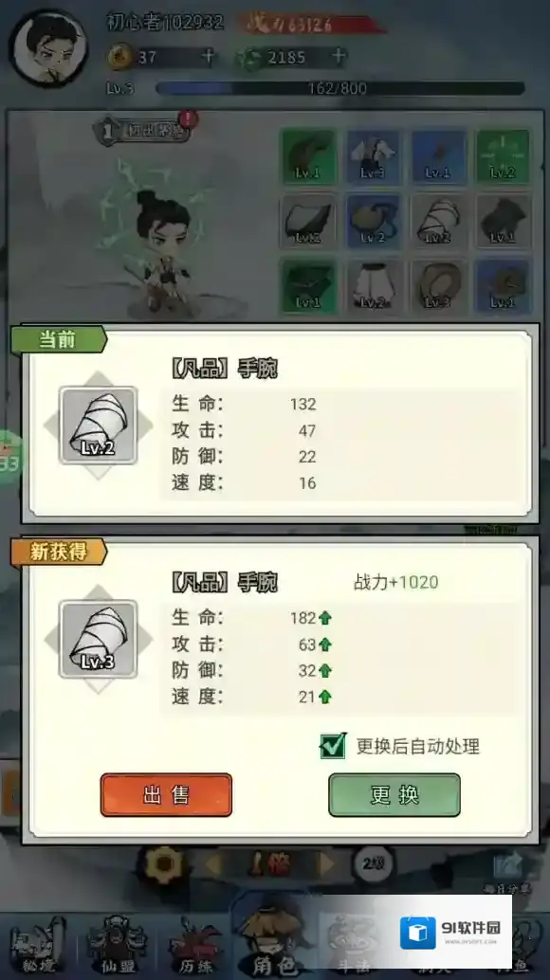Tap the newly obtained Lv.3 wrist item thumbnail

click(98, 640)
